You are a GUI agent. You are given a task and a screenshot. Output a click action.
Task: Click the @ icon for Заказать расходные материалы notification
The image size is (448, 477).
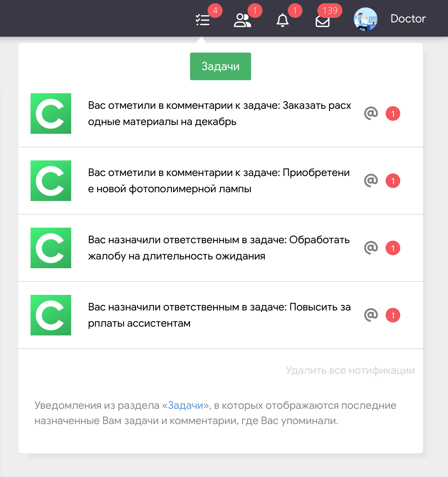pos(371,113)
